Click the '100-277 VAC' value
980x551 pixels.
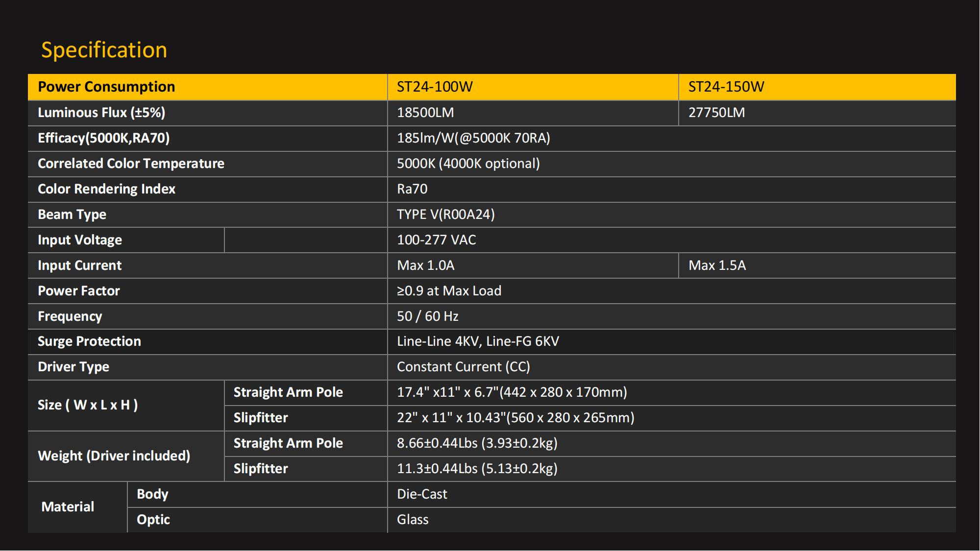click(437, 240)
